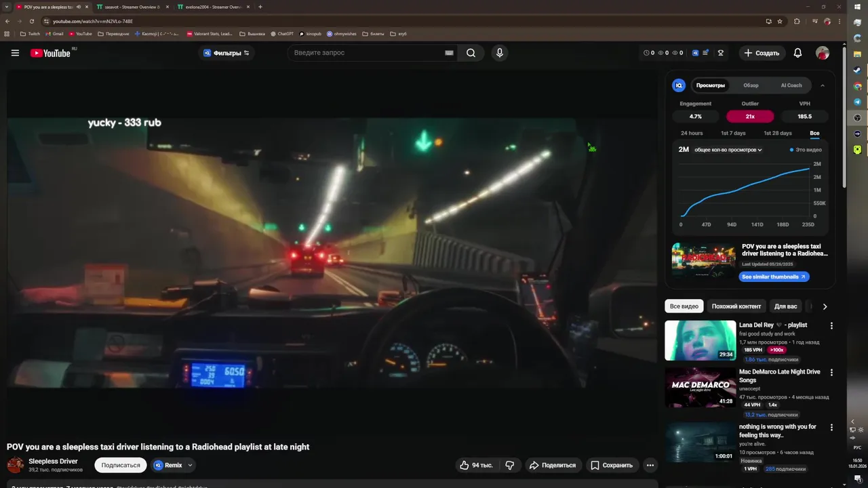Click the Engagement 4.7% value
This screenshot has height=488, width=868.
coord(696,117)
